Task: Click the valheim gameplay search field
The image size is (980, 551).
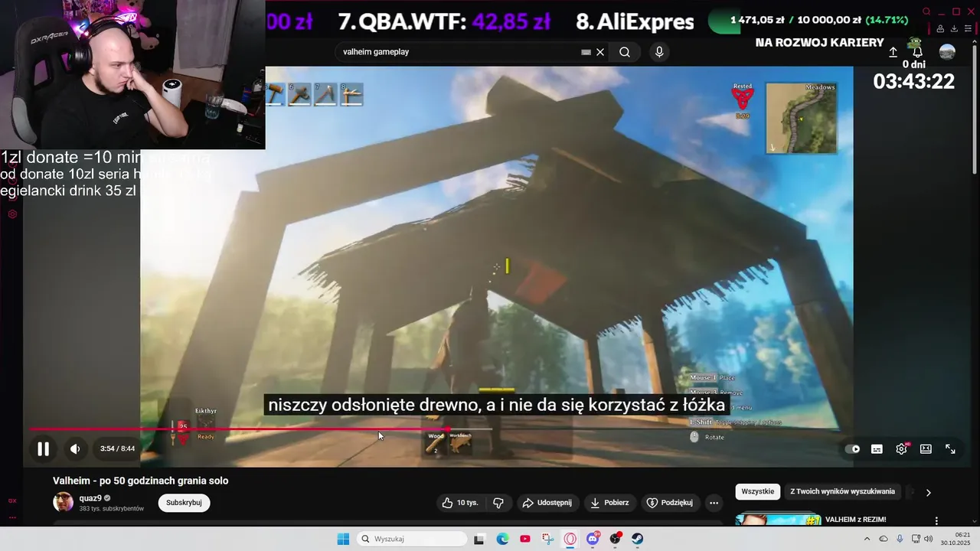Action: pos(459,52)
